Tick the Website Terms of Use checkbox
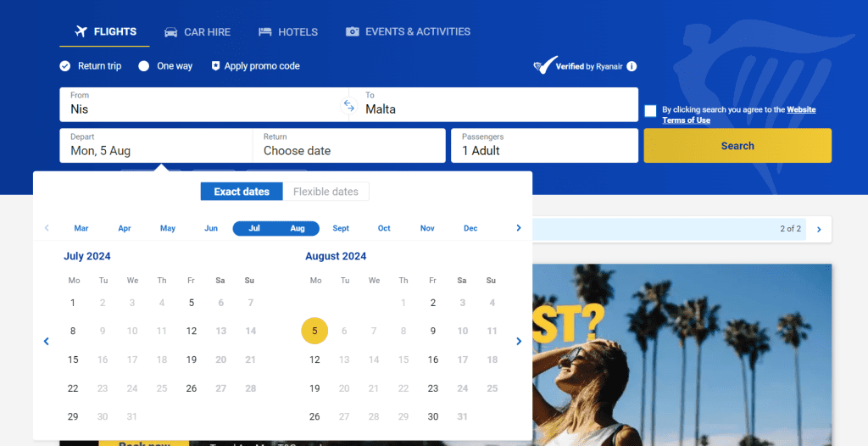 tap(650, 111)
